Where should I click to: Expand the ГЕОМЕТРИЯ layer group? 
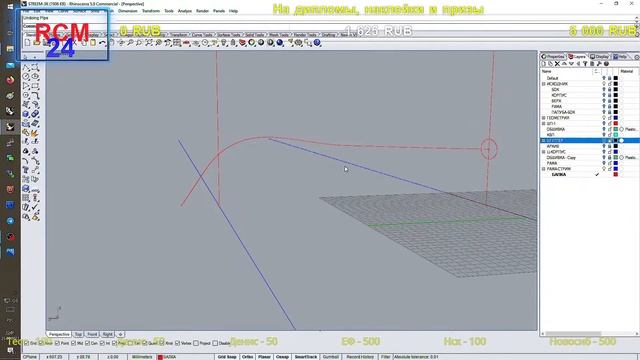click(x=544, y=118)
